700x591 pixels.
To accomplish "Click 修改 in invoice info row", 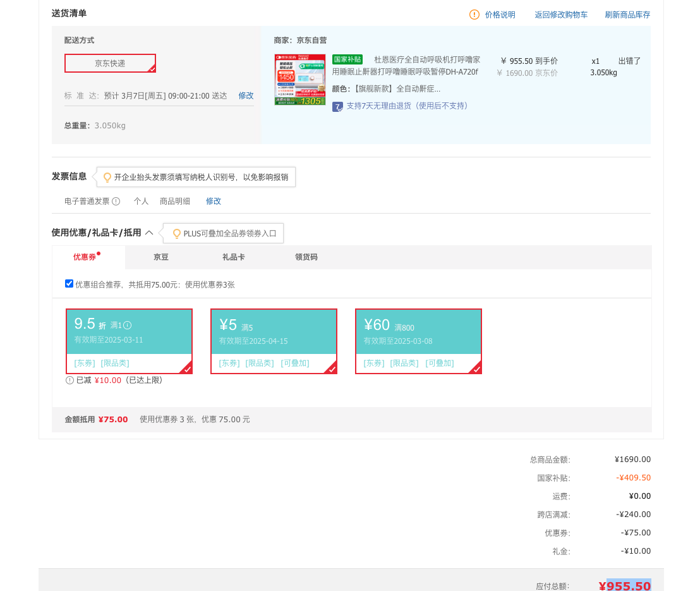I will (214, 202).
